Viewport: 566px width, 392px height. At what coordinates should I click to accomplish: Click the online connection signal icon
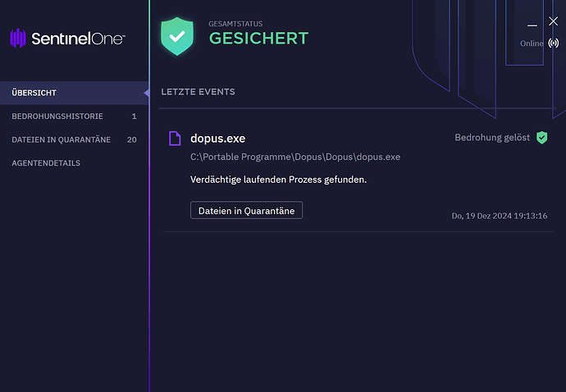pos(554,43)
